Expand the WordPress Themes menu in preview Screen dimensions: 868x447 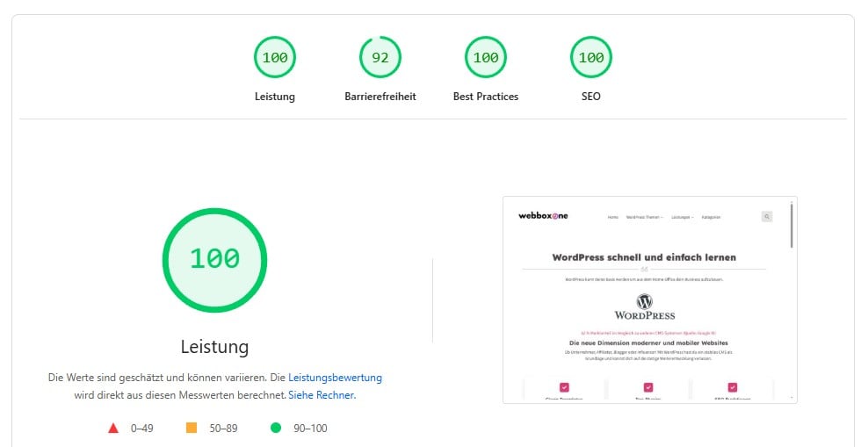point(644,217)
